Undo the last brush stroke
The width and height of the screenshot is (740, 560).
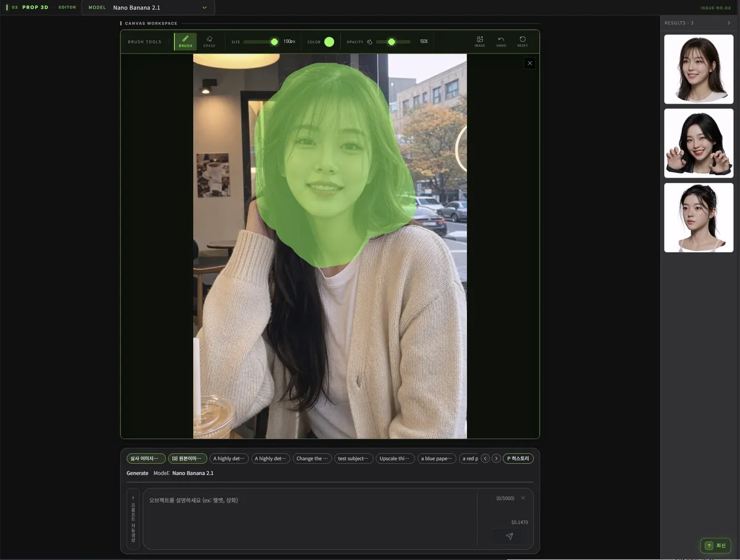coord(501,41)
